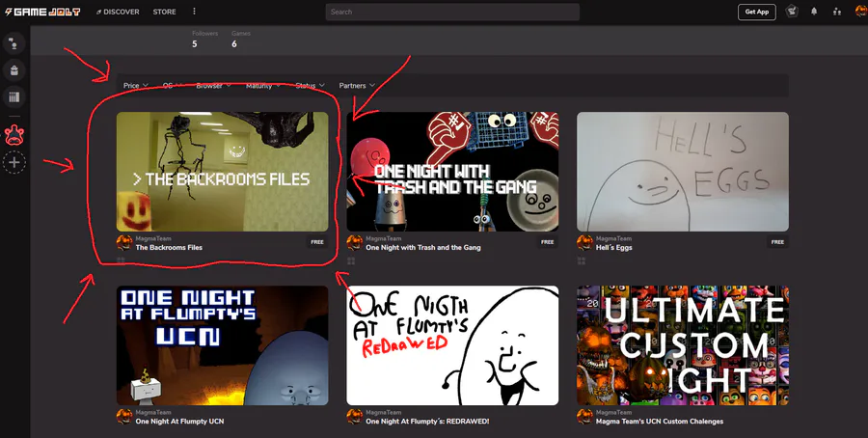
Task: Click MagmaTeam avatar beside Hell's Eggs
Action: [x=584, y=242]
